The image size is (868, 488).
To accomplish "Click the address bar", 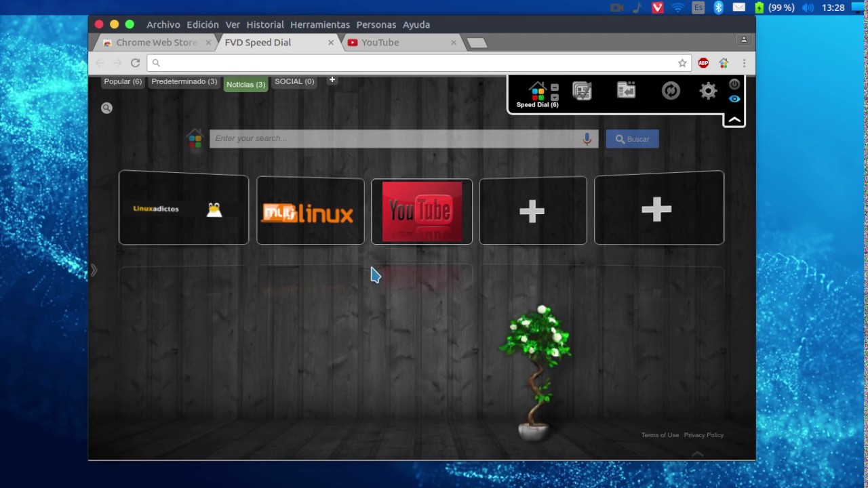I will tap(420, 63).
